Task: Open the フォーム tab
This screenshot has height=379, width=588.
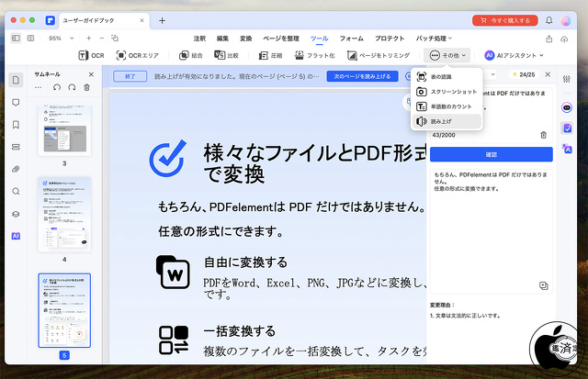Action: (x=351, y=39)
